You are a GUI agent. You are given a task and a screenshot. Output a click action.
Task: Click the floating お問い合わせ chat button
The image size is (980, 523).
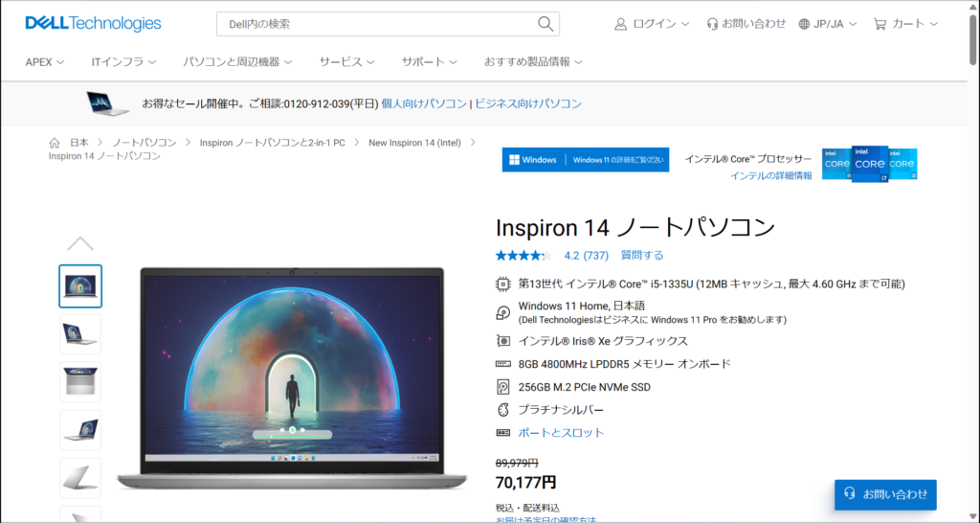[x=885, y=494]
